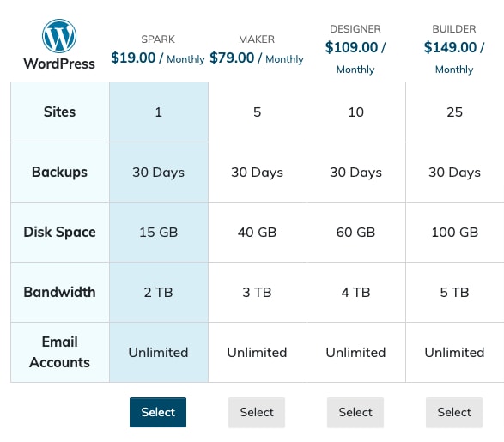The image size is (504, 442).
Task: Click the Sites row label
Action: pyautogui.click(x=59, y=112)
